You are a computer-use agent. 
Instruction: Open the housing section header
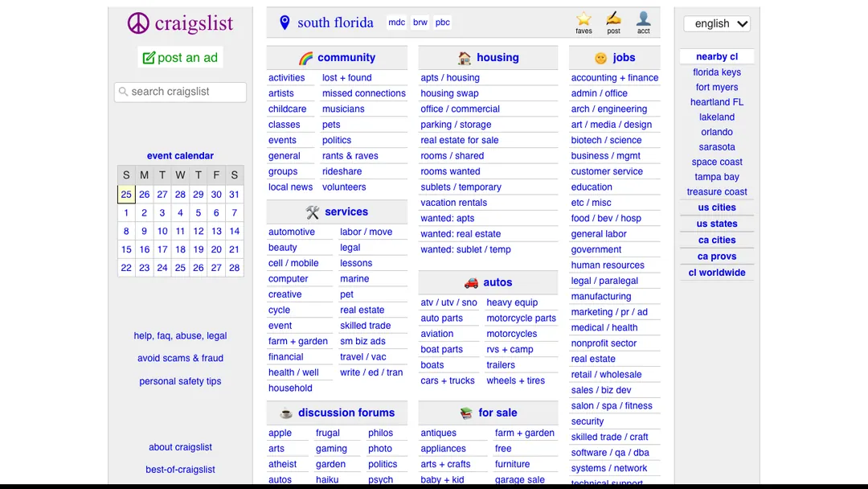tap(497, 58)
